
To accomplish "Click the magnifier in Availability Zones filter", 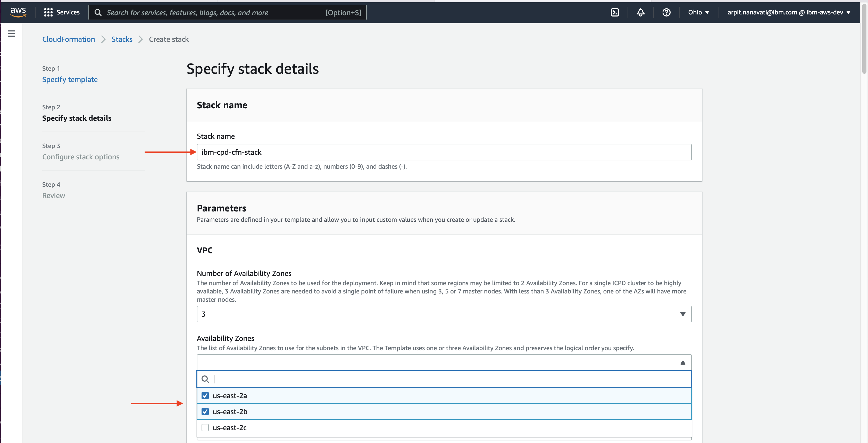I will [205, 379].
